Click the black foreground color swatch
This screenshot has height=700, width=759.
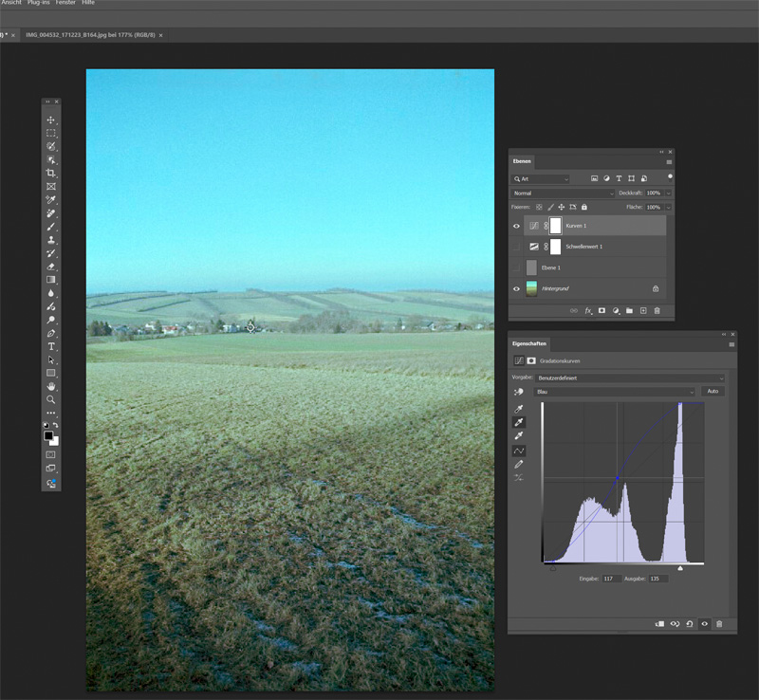pyautogui.click(x=48, y=435)
